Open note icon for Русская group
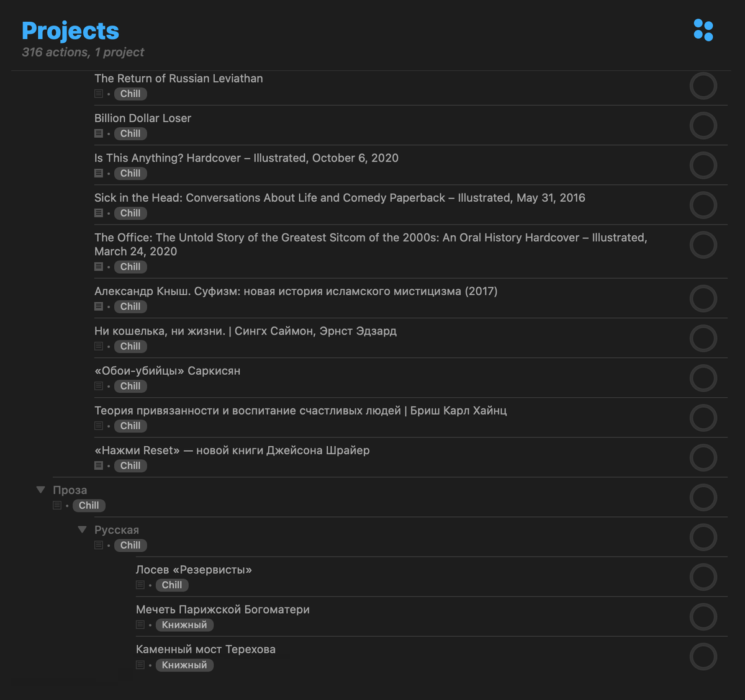The image size is (745, 700). click(x=99, y=545)
